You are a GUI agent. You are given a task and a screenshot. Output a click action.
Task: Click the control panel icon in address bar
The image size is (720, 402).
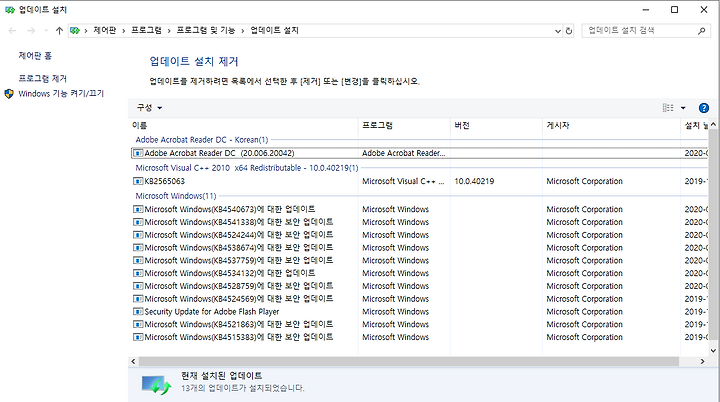click(x=75, y=31)
